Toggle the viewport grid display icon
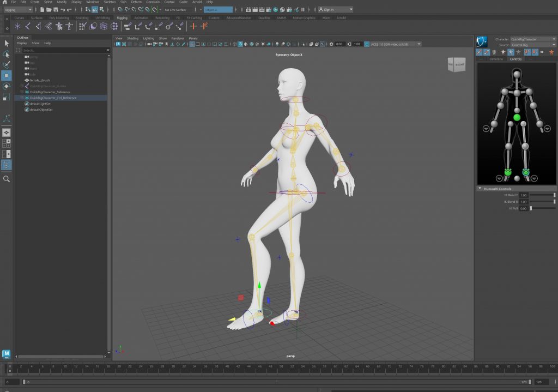Viewport: 558px width, 392px height. 192,44
